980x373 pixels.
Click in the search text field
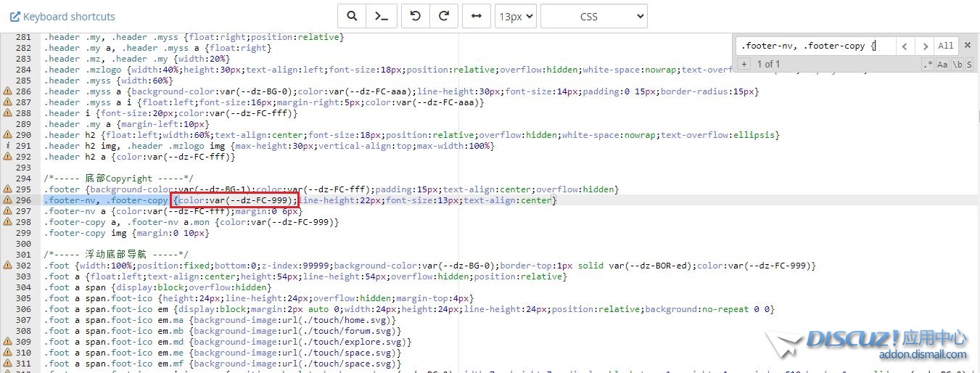pyautogui.click(x=812, y=46)
